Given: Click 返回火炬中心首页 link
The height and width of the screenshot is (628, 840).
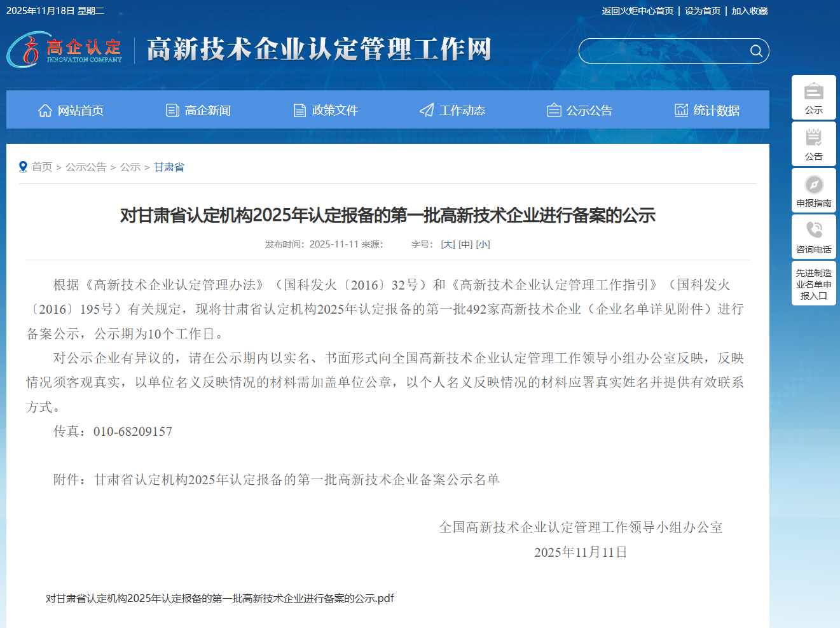Looking at the screenshot, I should click(637, 11).
